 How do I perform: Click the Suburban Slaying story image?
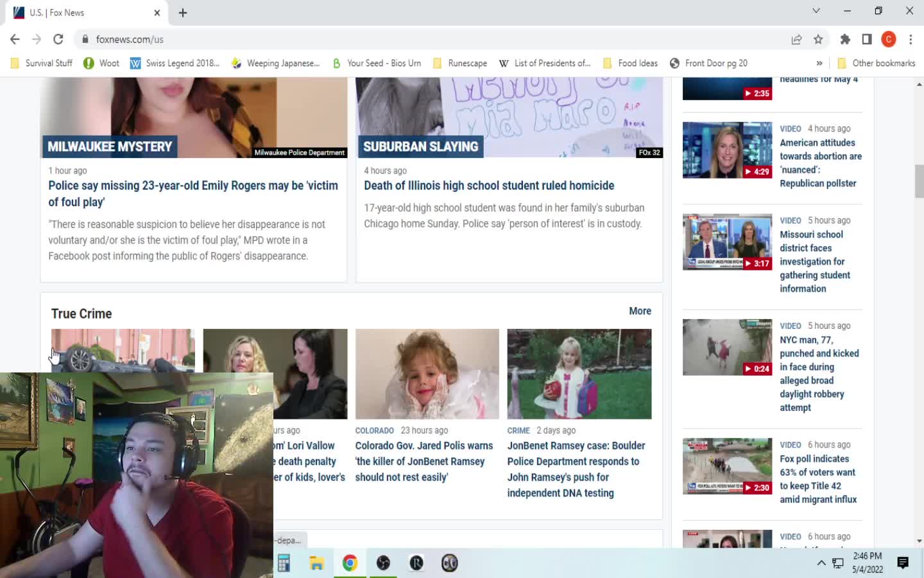(x=509, y=118)
